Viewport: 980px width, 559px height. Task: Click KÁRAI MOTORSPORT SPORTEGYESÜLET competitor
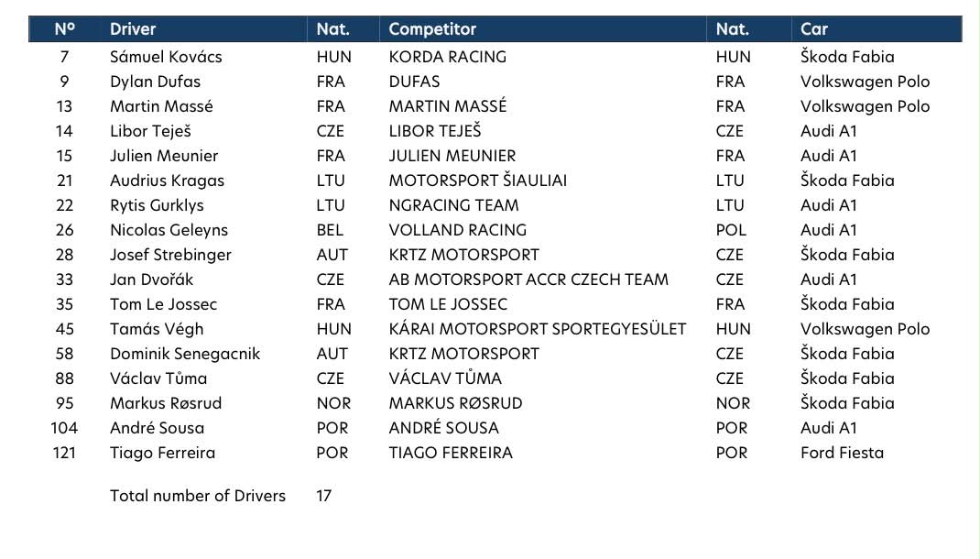point(538,329)
